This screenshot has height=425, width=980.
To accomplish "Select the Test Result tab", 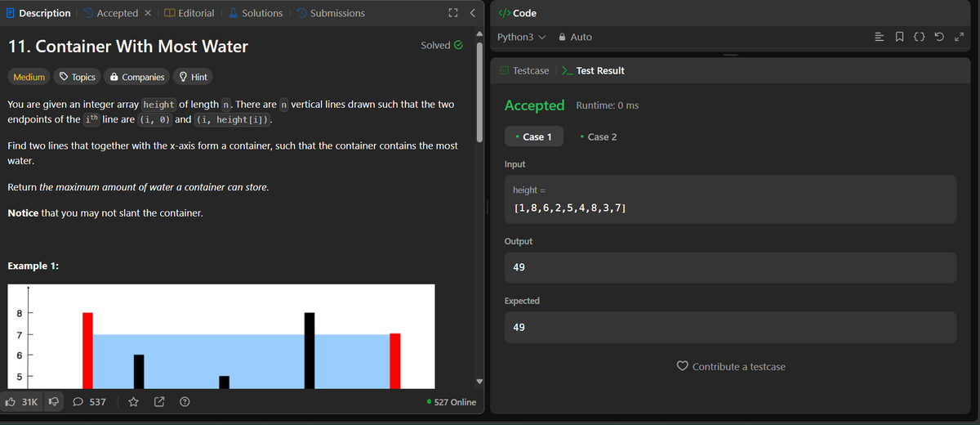I will 594,70.
